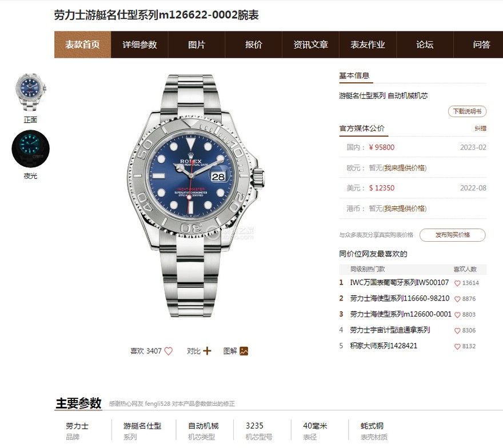Go to the 表友作业 tab
Image resolution: width=503 pixels, height=448 pixels.
pyautogui.click(x=368, y=45)
